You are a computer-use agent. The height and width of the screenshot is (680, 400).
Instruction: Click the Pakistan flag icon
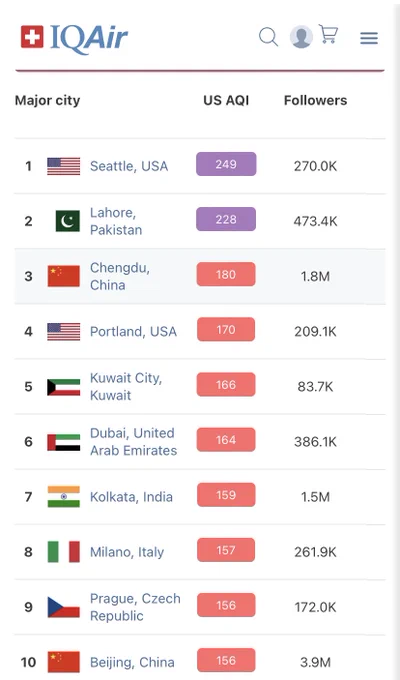[x=68, y=221]
